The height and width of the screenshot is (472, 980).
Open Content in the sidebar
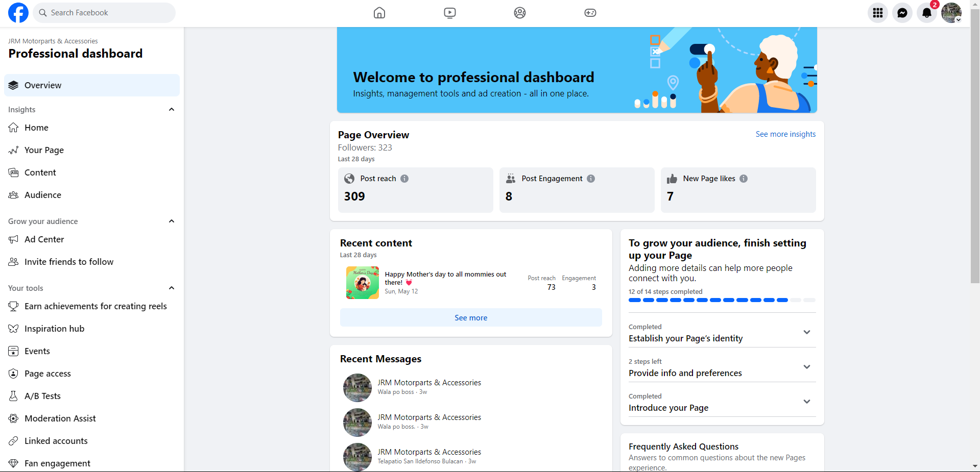tap(92, 172)
